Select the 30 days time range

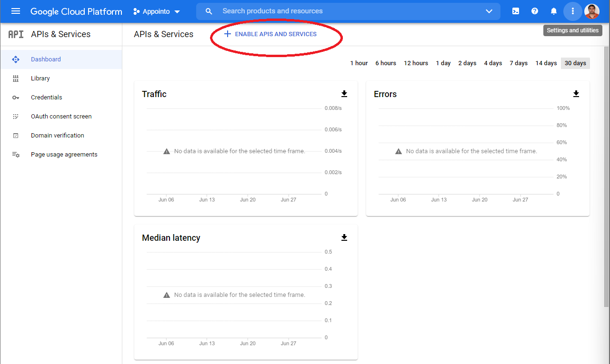[x=575, y=63]
